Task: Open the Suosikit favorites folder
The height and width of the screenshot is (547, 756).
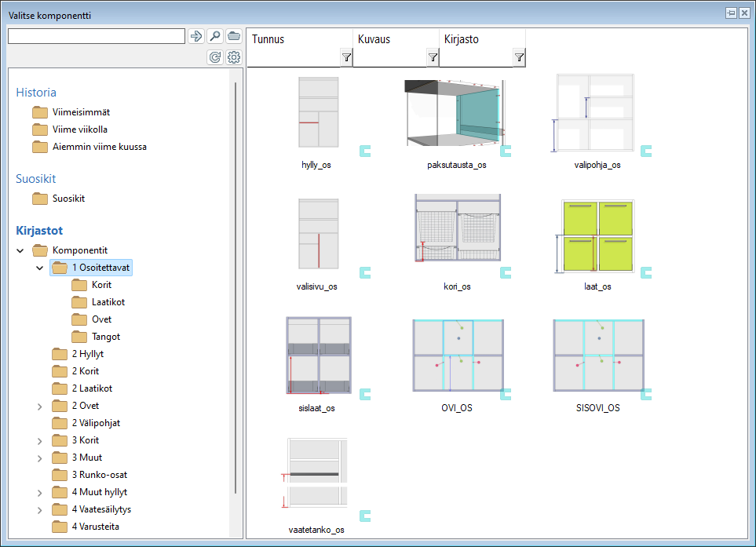Action: pyautogui.click(x=68, y=199)
